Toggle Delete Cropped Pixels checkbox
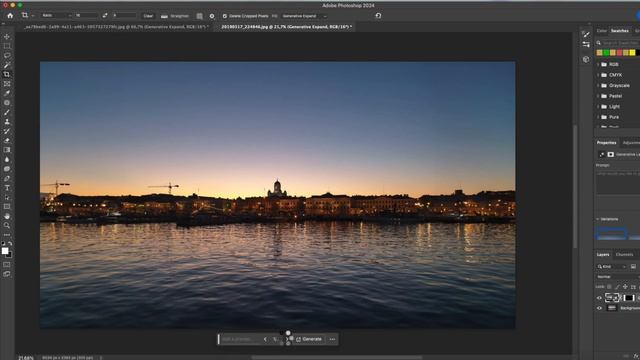The image size is (640, 360). click(x=224, y=16)
